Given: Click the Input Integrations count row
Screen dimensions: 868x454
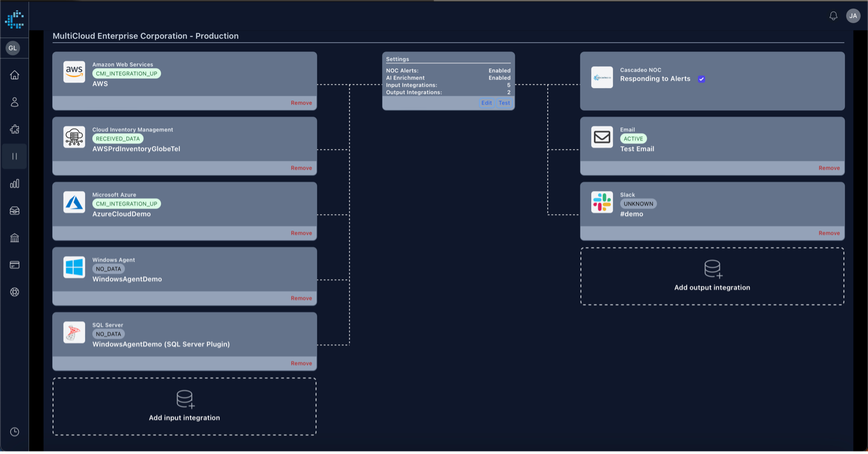Looking at the screenshot, I should click(448, 85).
